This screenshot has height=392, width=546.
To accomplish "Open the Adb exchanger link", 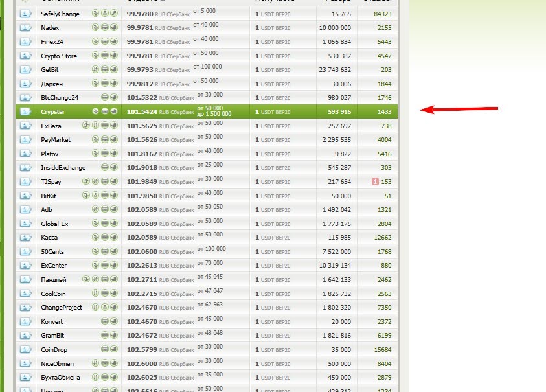I will [47, 209].
